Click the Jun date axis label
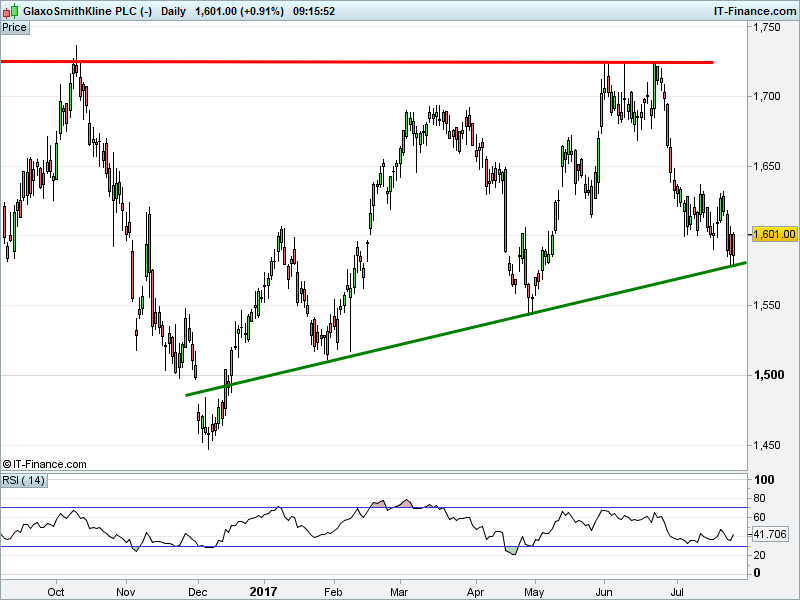Screen dimensions: 800x600 [x=604, y=592]
